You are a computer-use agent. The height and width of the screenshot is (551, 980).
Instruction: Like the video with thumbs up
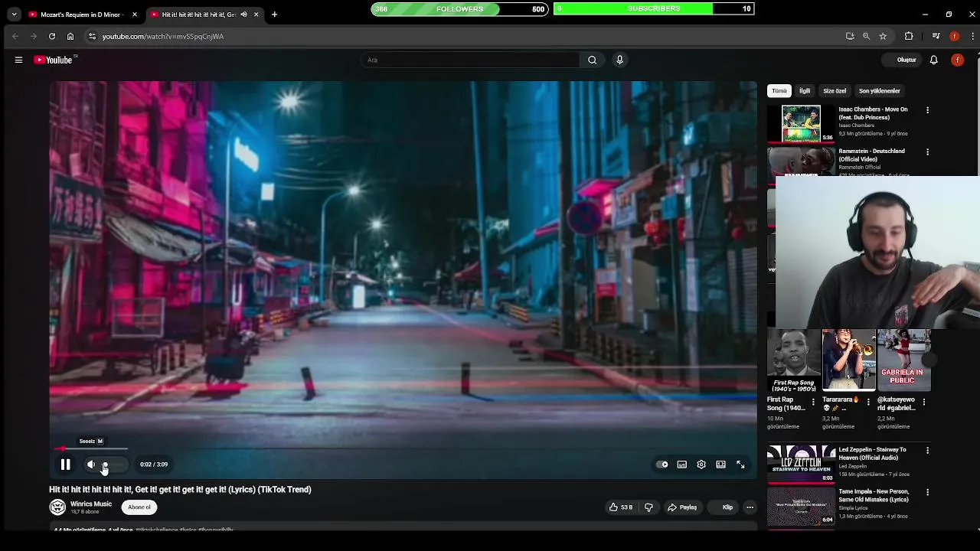620,507
